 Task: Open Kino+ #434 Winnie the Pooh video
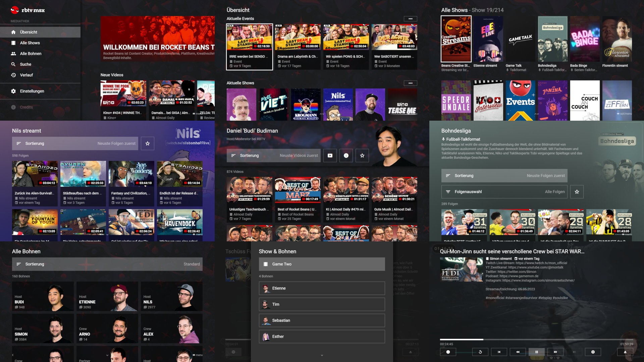[x=123, y=101]
